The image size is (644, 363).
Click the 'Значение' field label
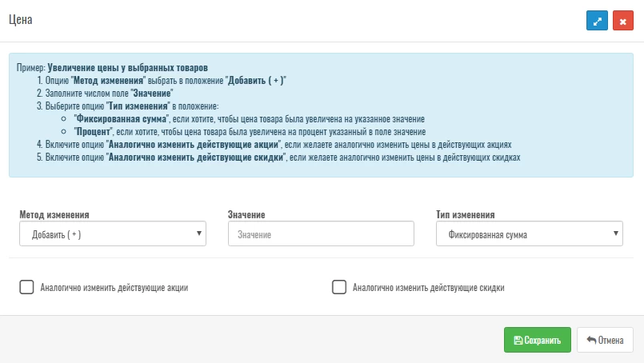click(246, 215)
